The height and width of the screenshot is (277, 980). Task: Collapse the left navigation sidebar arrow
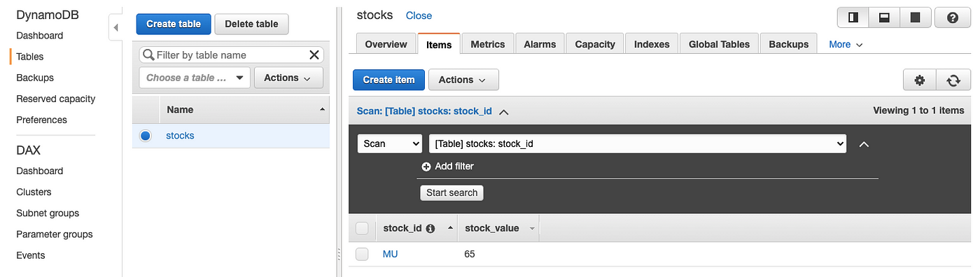click(116, 27)
